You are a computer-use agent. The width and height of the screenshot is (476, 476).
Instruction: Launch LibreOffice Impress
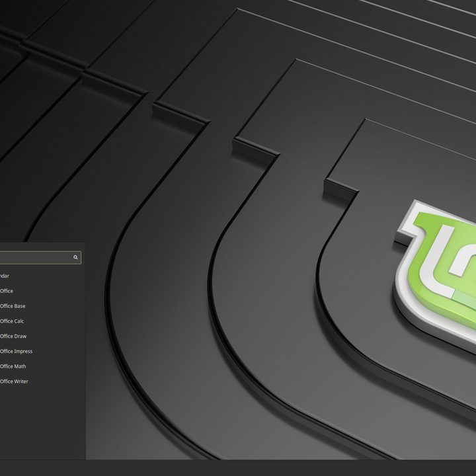point(16,351)
